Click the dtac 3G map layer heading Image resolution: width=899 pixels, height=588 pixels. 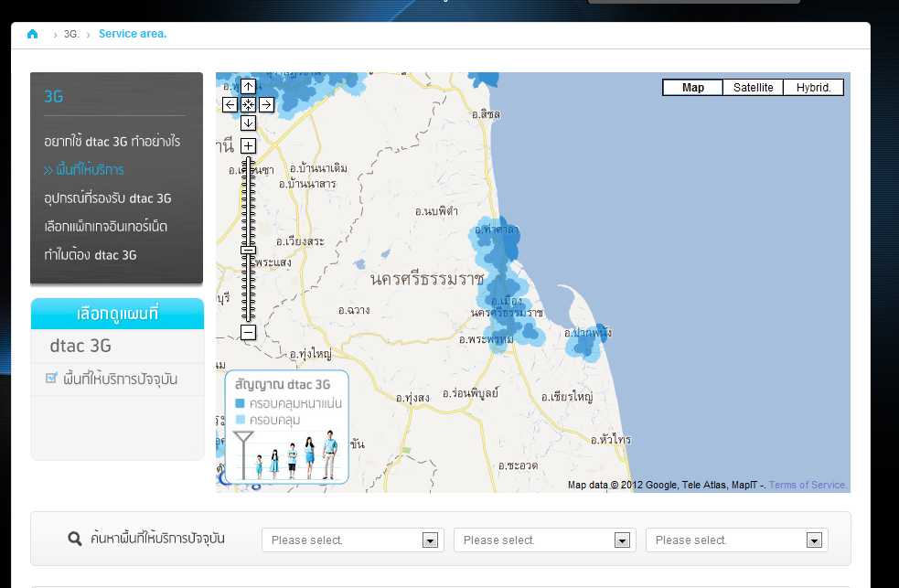click(x=80, y=347)
